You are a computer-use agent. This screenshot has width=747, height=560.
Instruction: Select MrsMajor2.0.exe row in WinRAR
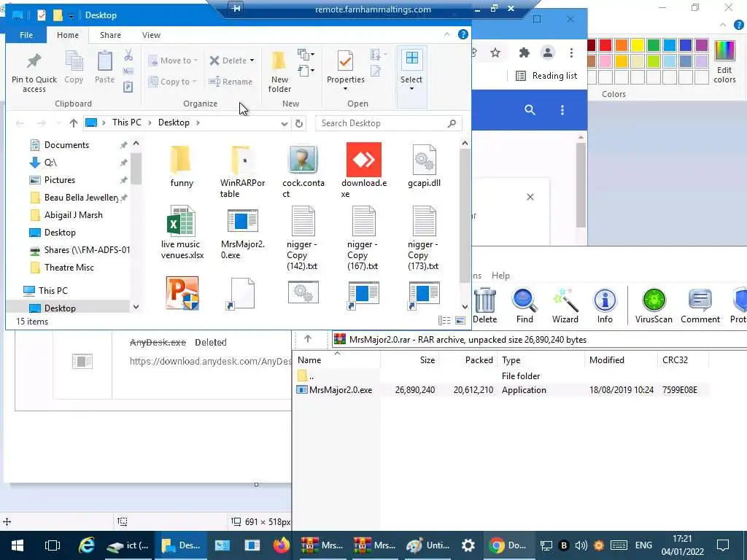click(500, 390)
